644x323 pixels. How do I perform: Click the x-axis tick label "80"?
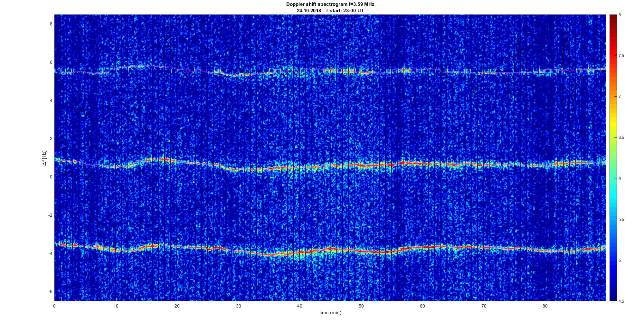[x=545, y=306]
